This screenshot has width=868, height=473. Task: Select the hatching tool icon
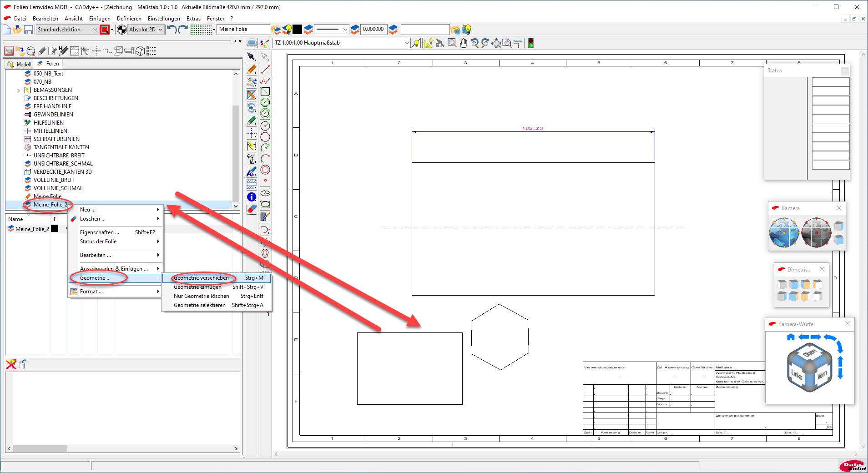click(252, 184)
